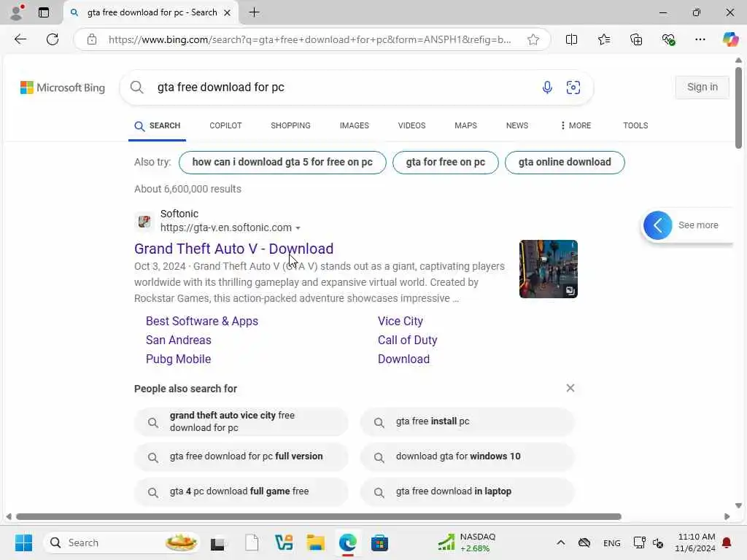Switch to the SHOPPING tab
The image size is (747, 560).
click(x=290, y=125)
